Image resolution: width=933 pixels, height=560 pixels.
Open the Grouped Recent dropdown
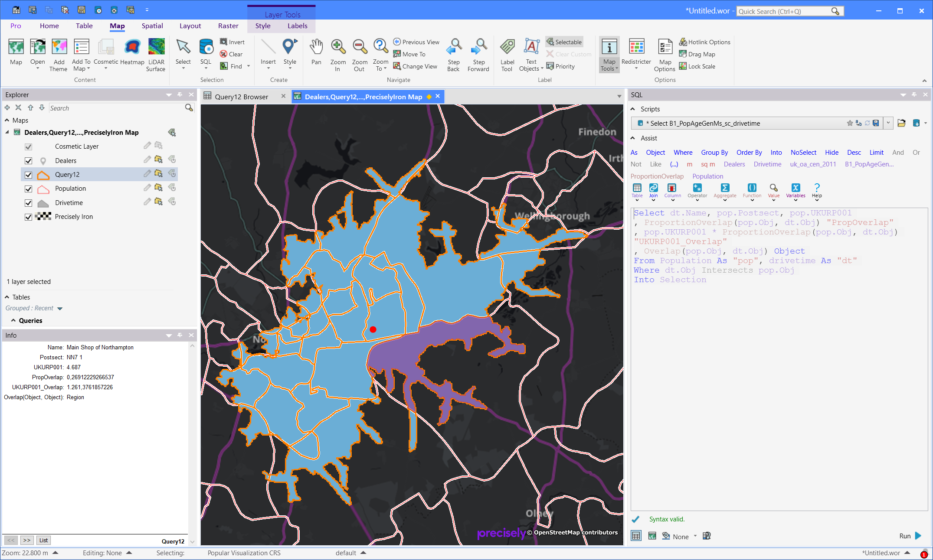point(60,309)
